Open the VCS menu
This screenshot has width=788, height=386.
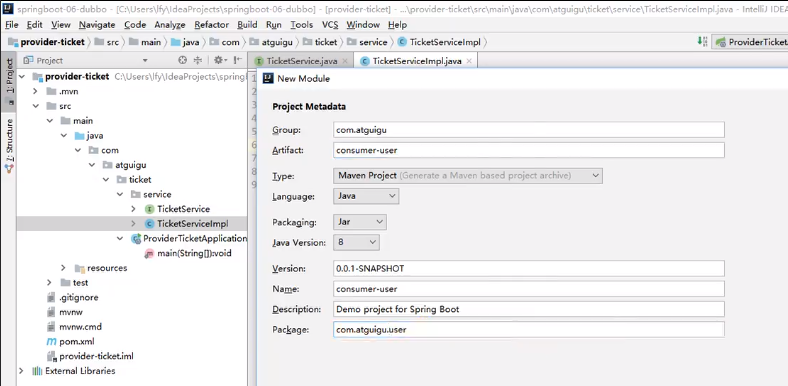click(x=330, y=25)
